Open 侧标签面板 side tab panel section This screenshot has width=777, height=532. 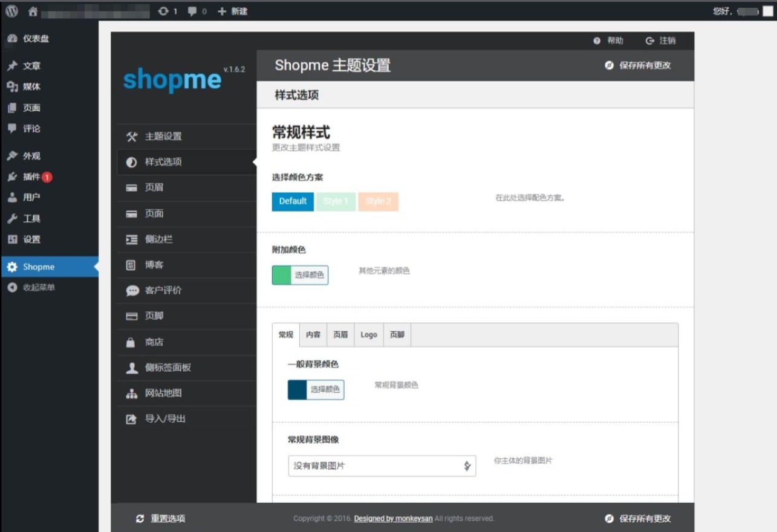[x=186, y=368]
